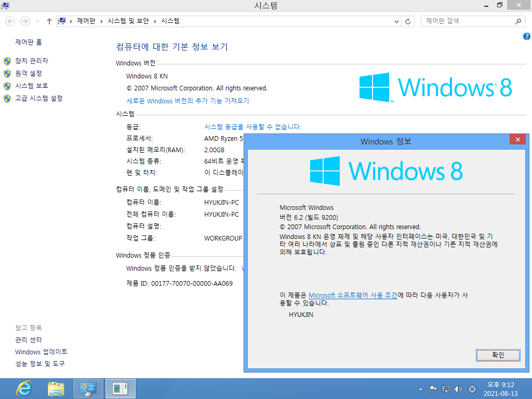Viewport: 532px width, 399px height.
Task: Click shield icon beside 시스템 보호
Action: 7,86
